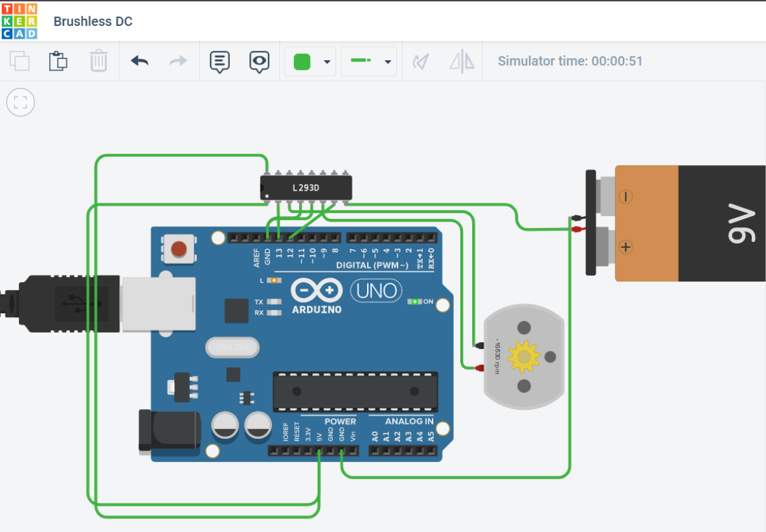This screenshot has height=532, width=766.
Task: Click the Arduino red reset button
Action: [x=179, y=249]
